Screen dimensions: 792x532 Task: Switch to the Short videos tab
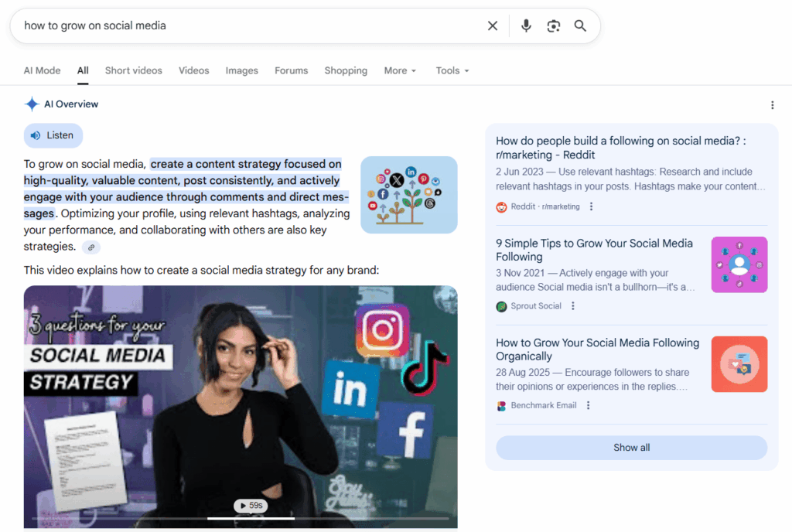tap(133, 70)
